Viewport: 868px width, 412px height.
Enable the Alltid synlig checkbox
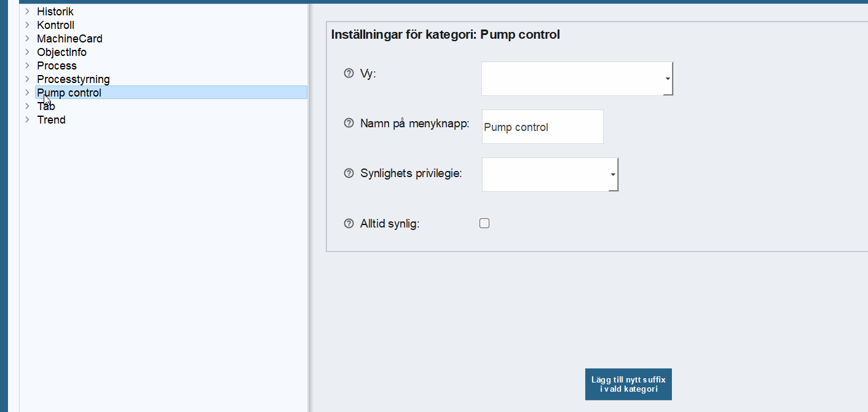click(x=484, y=224)
